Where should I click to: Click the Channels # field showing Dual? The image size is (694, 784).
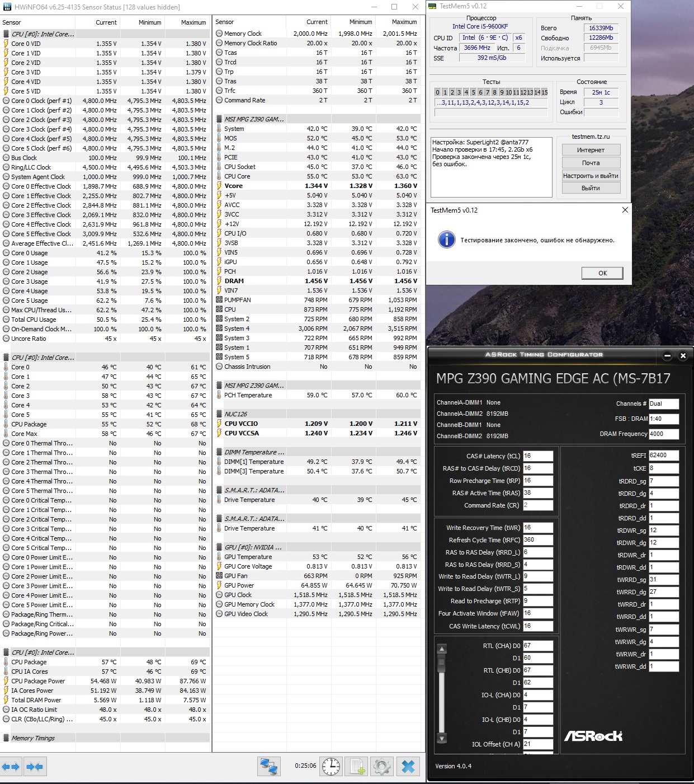664,403
